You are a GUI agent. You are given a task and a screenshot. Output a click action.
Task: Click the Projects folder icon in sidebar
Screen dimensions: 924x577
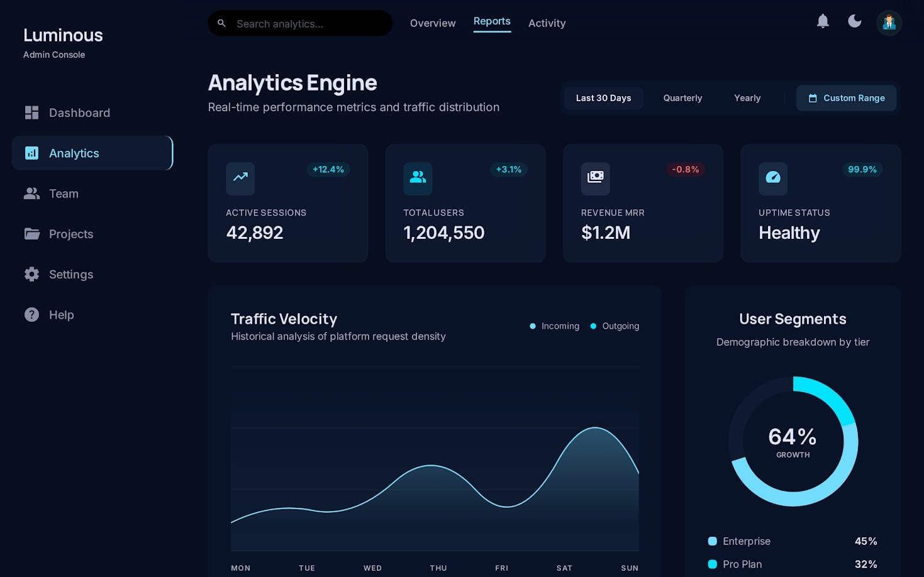[31, 234]
